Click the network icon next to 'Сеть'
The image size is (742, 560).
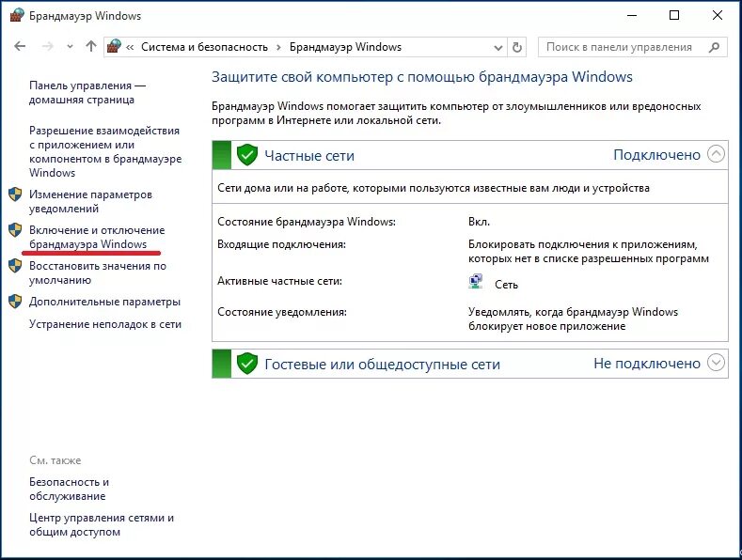pyautogui.click(x=476, y=282)
